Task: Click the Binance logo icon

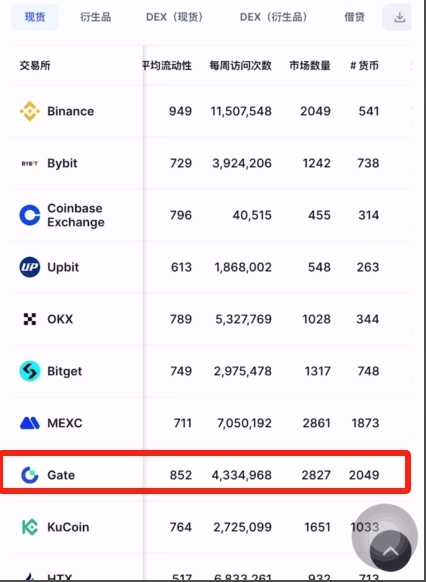Action: [x=30, y=111]
